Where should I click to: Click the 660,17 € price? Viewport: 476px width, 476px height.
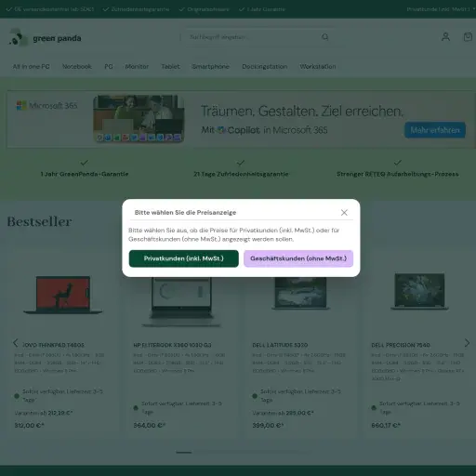[x=386, y=426]
